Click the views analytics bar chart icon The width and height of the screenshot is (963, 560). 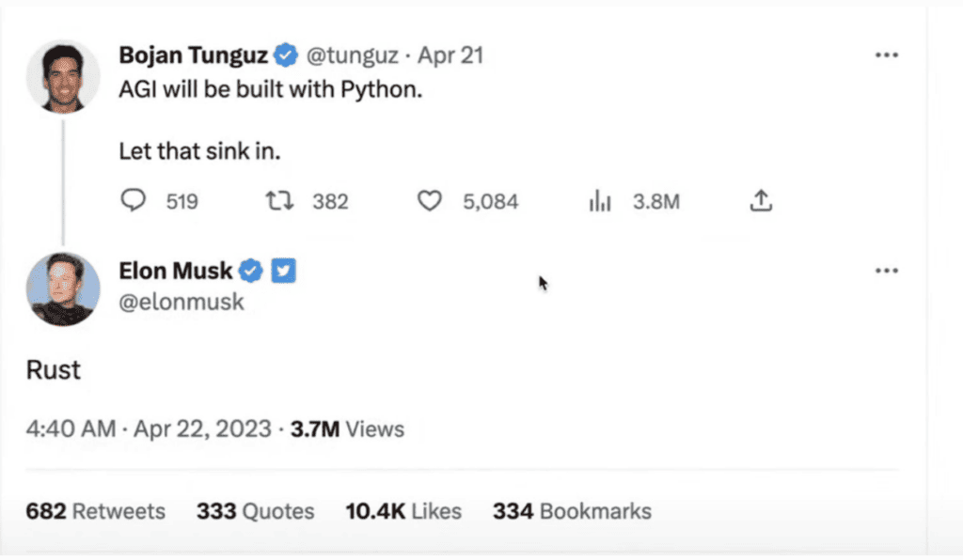point(599,200)
